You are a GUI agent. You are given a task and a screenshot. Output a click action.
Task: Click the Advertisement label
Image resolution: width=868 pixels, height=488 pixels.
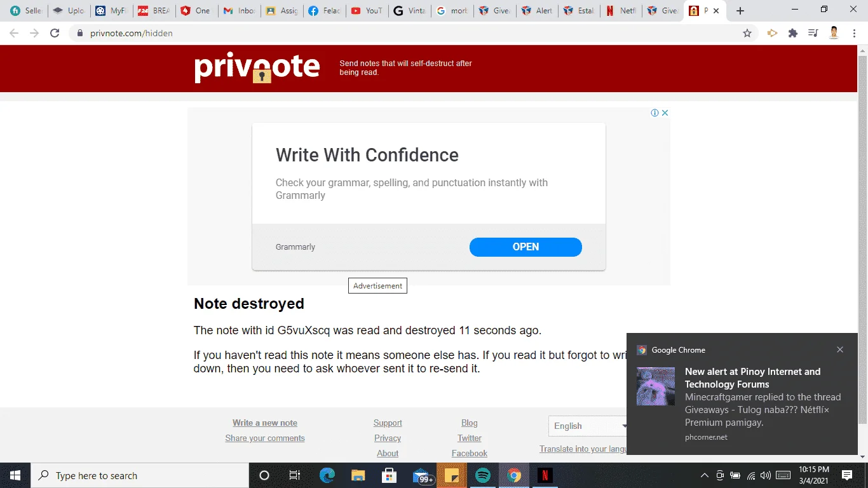pos(377,286)
